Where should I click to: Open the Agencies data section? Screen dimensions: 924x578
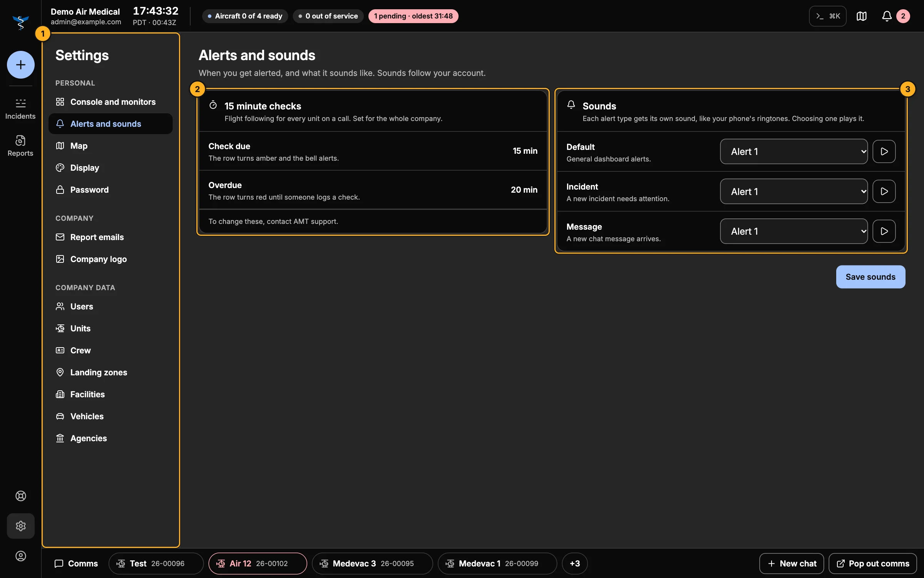point(110,438)
